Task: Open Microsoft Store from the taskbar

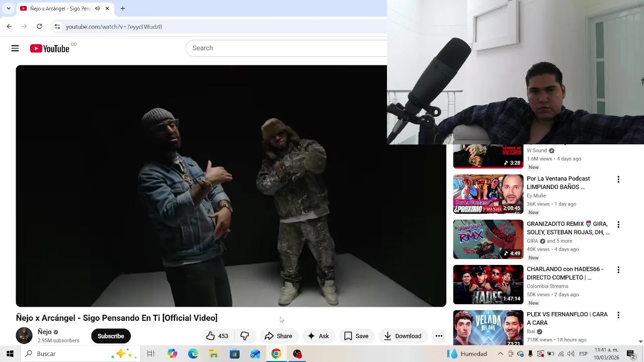Action: click(x=234, y=354)
